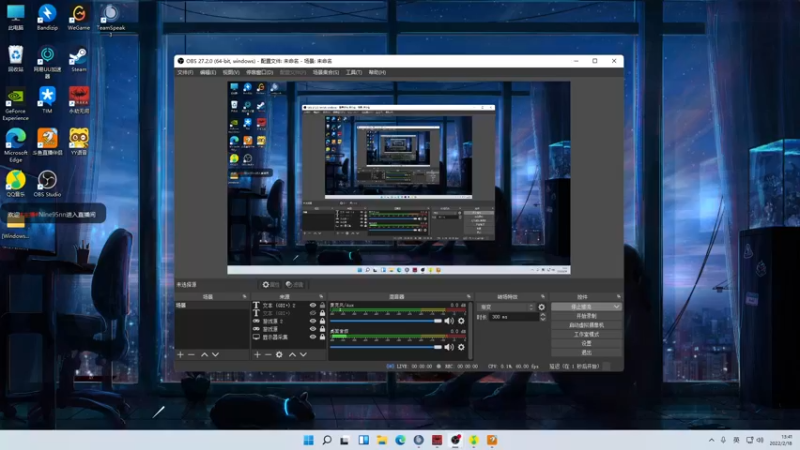Open OBS Studio desktop icon

coord(47,184)
